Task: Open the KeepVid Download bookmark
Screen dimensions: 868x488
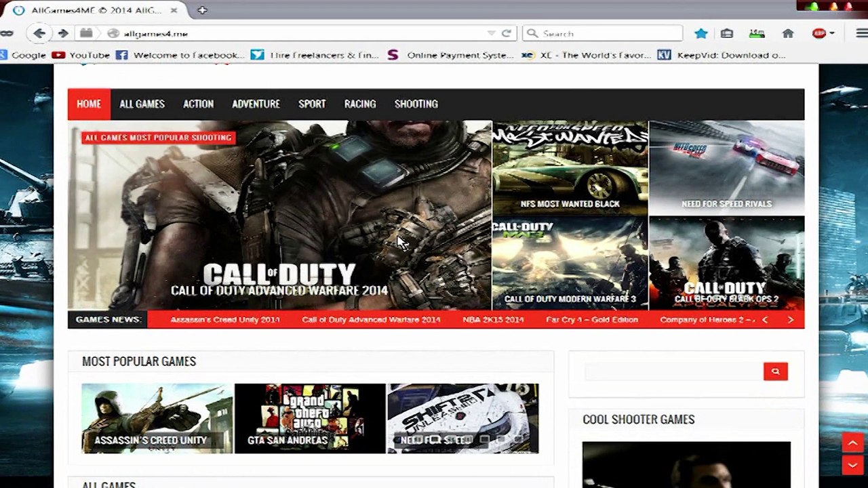Action: tap(722, 55)
